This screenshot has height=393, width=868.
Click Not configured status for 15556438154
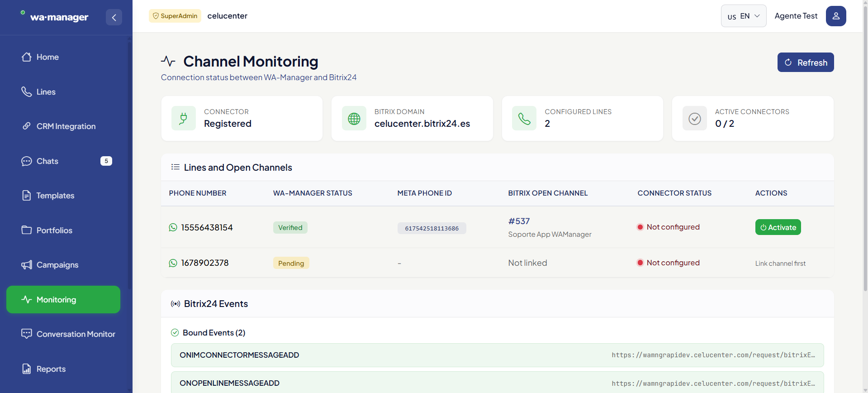(x=669, y=227)
